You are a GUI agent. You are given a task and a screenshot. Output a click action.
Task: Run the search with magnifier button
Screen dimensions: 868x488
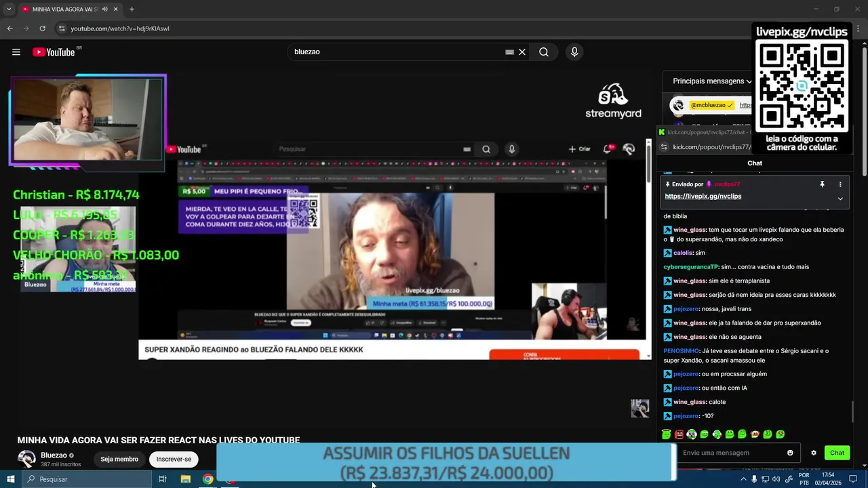pos(544,52)
